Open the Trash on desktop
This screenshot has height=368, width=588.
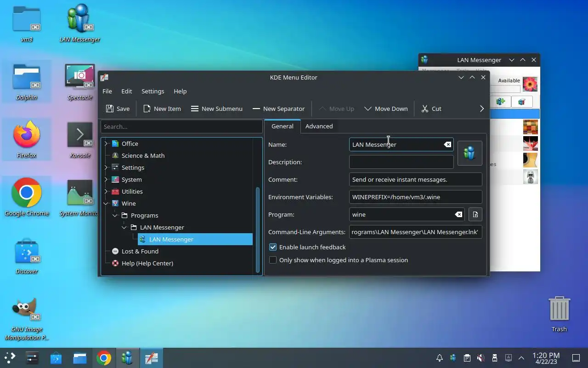click(x=559, y=314)
